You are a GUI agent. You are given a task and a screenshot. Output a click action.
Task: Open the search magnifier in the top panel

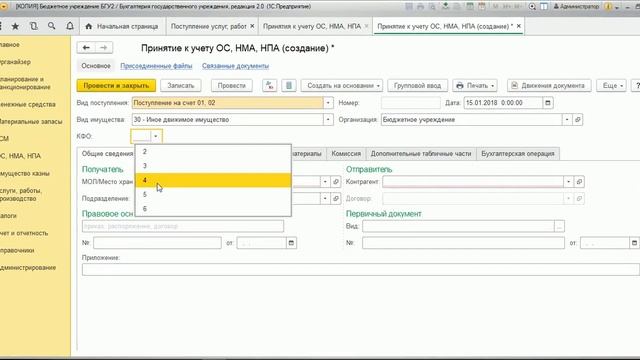51,26
